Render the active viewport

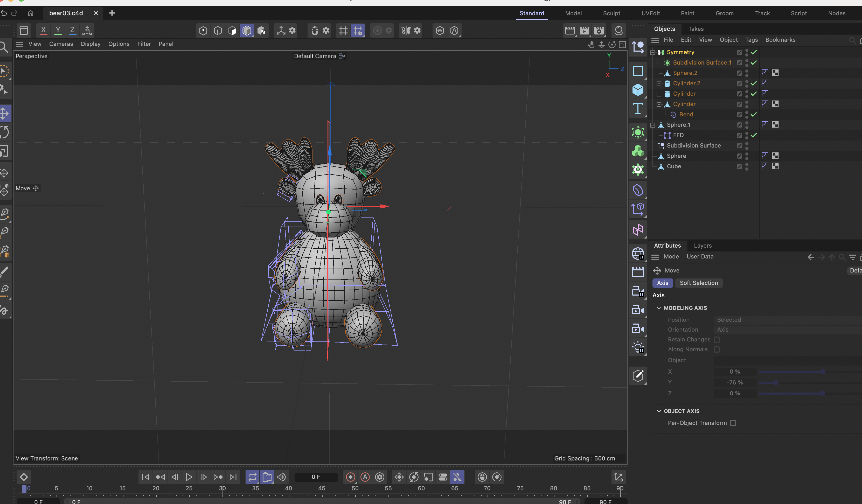(570, 30)
